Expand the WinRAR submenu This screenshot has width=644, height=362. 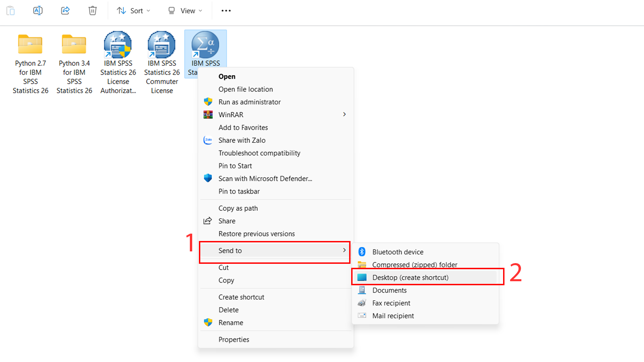275,115
